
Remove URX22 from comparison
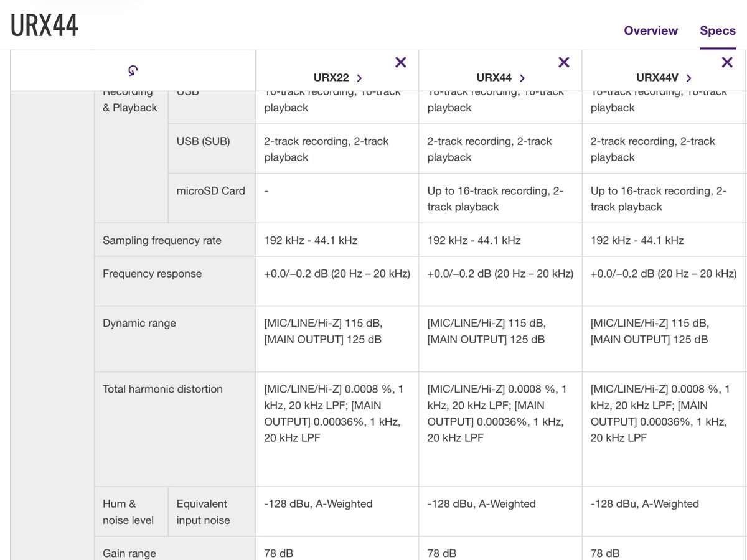[x=401, y=62]
